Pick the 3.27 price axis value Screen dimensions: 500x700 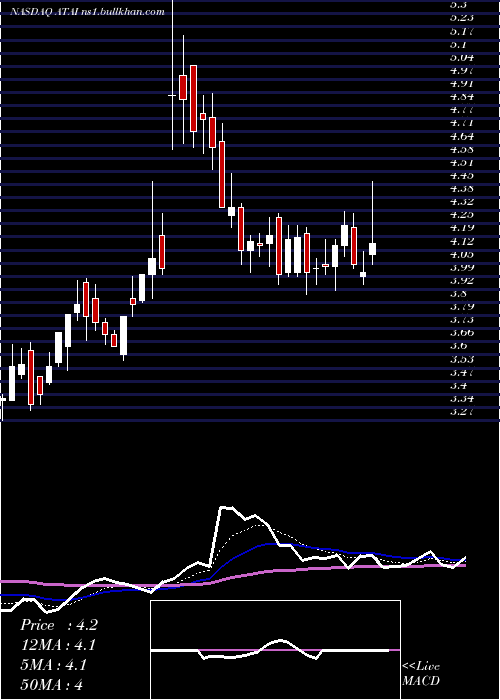[x=462, y=412]
